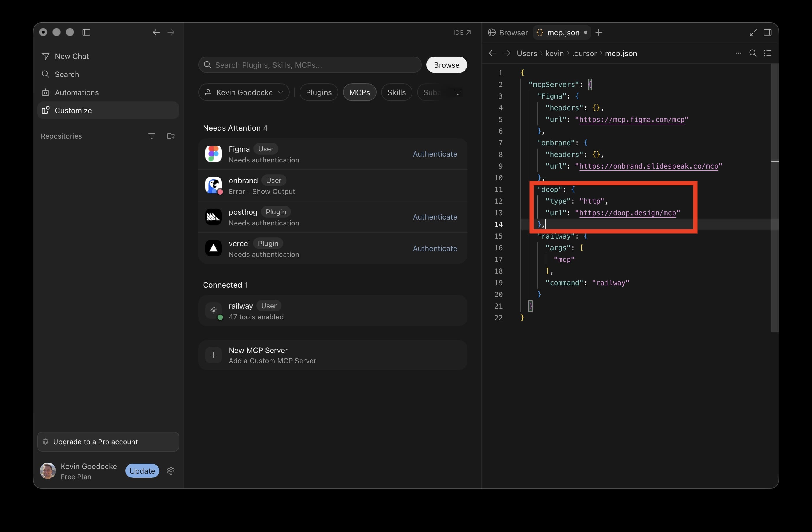812x532 pixels.
Task: Add a Custom MCP Server
Action: click(x=333, y=355)
